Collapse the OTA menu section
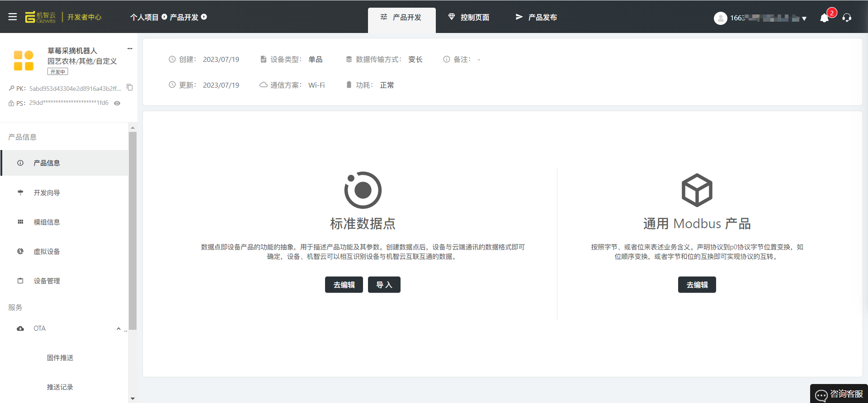 click(x=118, y=328)
